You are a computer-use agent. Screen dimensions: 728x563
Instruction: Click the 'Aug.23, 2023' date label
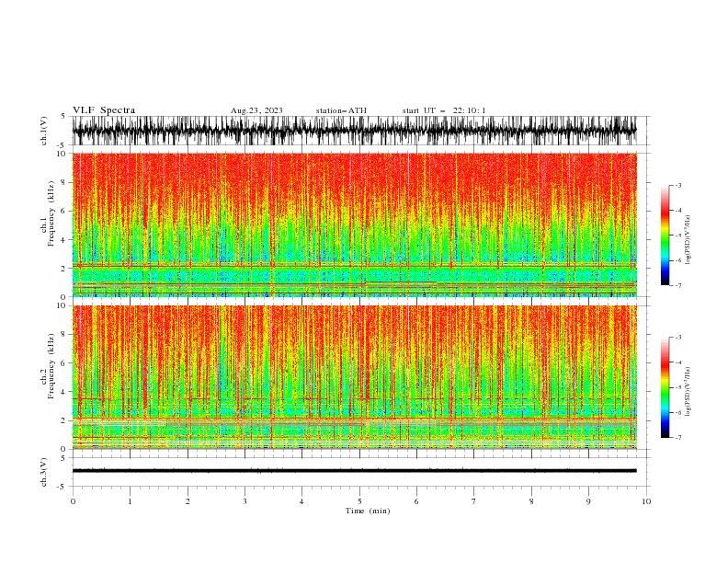[x=256, y=110]
